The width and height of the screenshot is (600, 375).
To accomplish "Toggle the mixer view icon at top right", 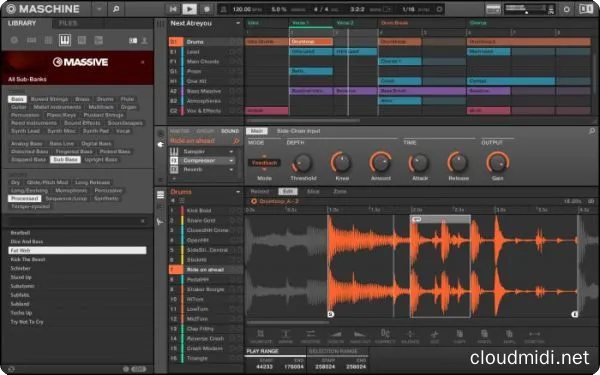I will point(585,9).
